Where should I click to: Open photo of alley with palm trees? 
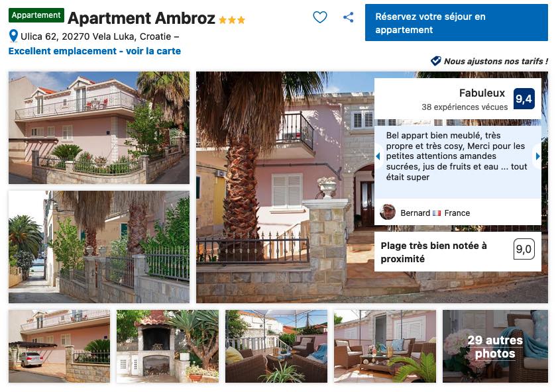tap(99, 247)
